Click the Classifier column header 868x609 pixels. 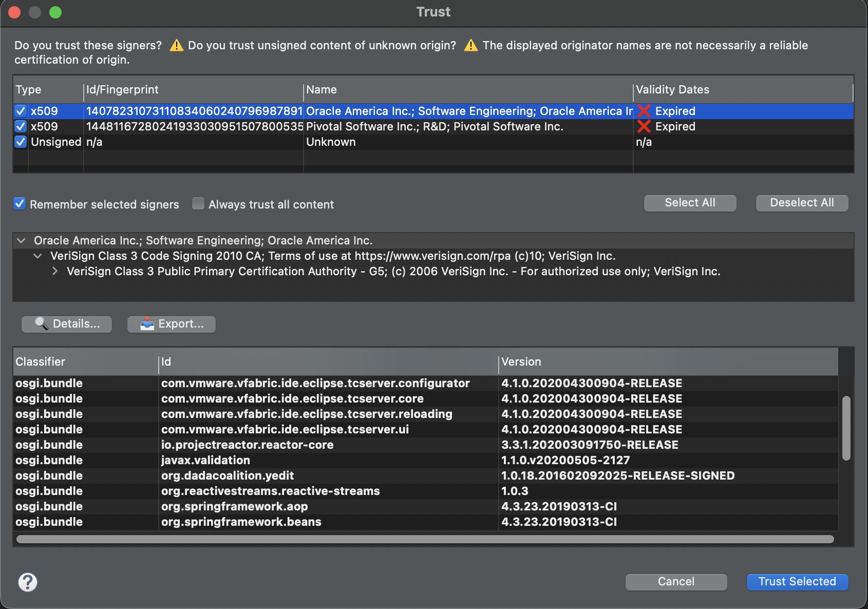[x=86, y=361]
